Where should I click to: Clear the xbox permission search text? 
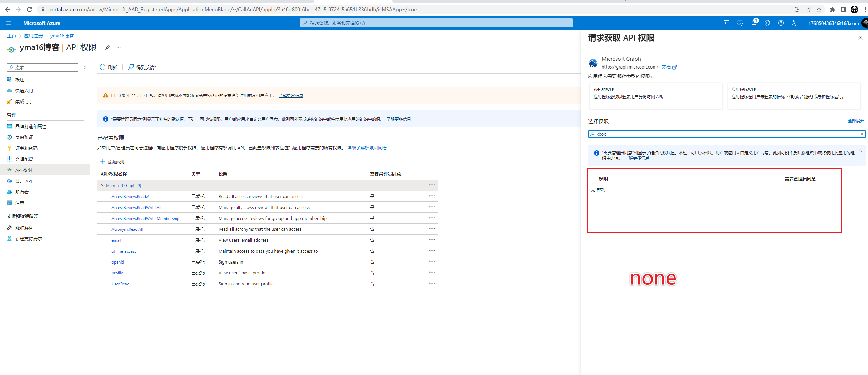click(862, 134)
